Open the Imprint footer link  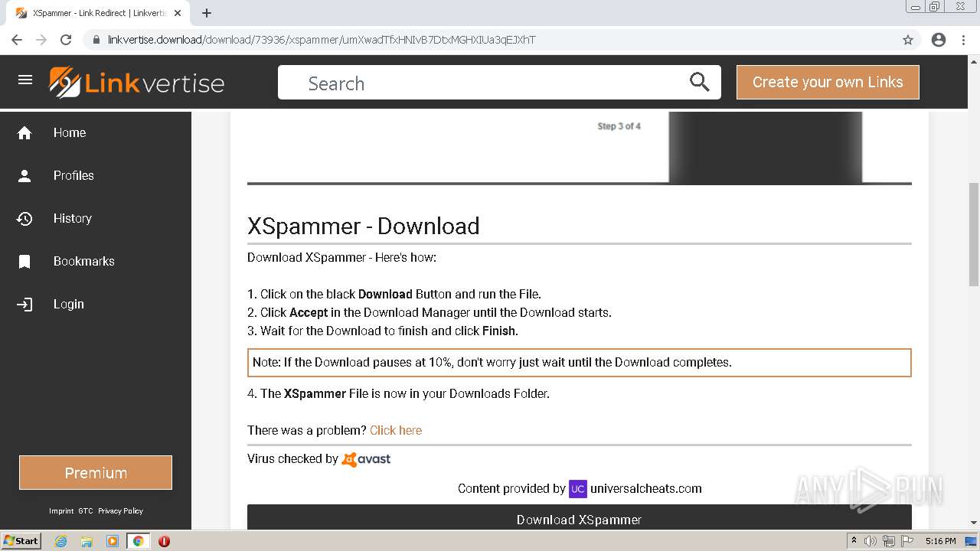coord(61,510)
